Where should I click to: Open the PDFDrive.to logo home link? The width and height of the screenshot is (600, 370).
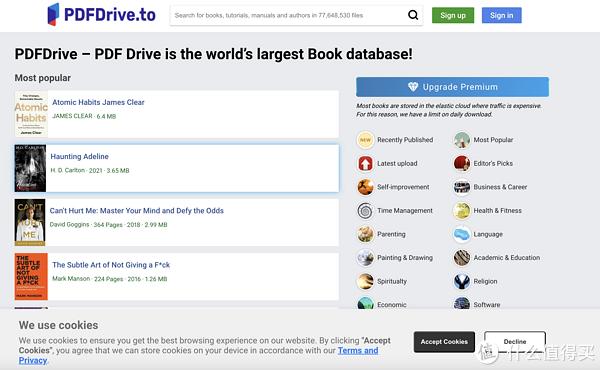click(x=101, y=15)
